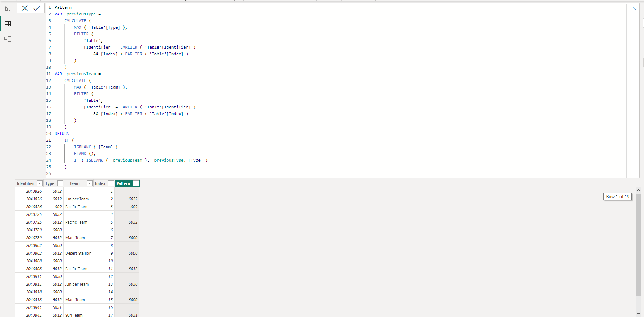The height and width of the screenshot is (317, 644).
Task: Switch to the Data table view
Action: (x=8, y=24)
